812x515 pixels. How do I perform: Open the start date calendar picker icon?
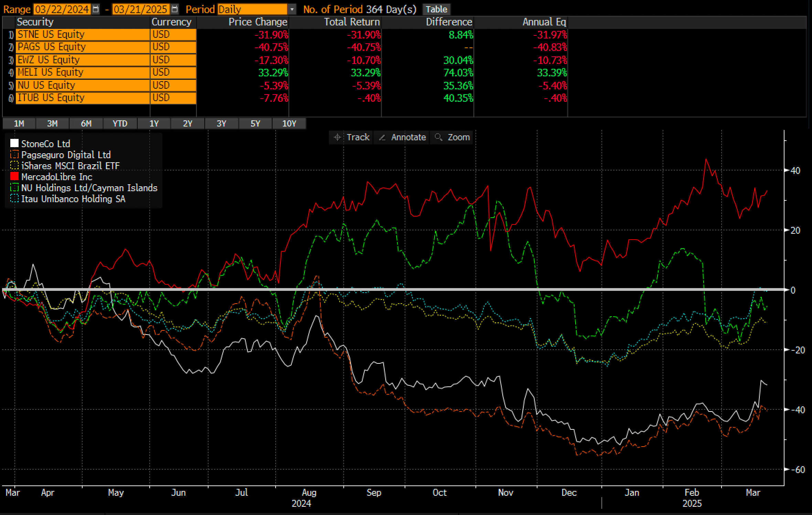96,9
